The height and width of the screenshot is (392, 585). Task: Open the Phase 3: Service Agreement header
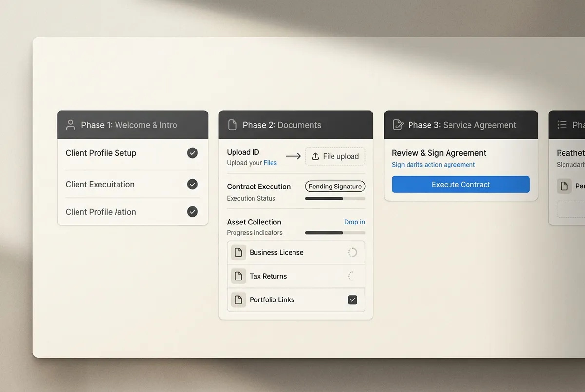(461, 125)
